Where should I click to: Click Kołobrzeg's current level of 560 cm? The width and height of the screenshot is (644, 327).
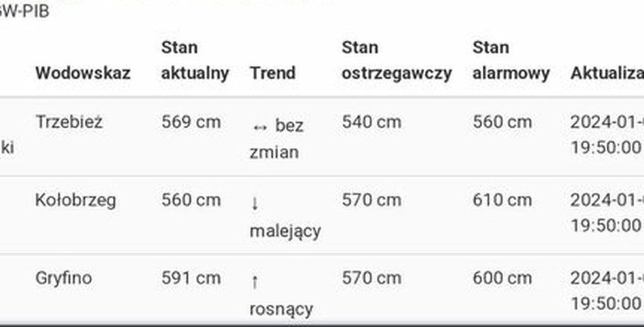(191, 200)
